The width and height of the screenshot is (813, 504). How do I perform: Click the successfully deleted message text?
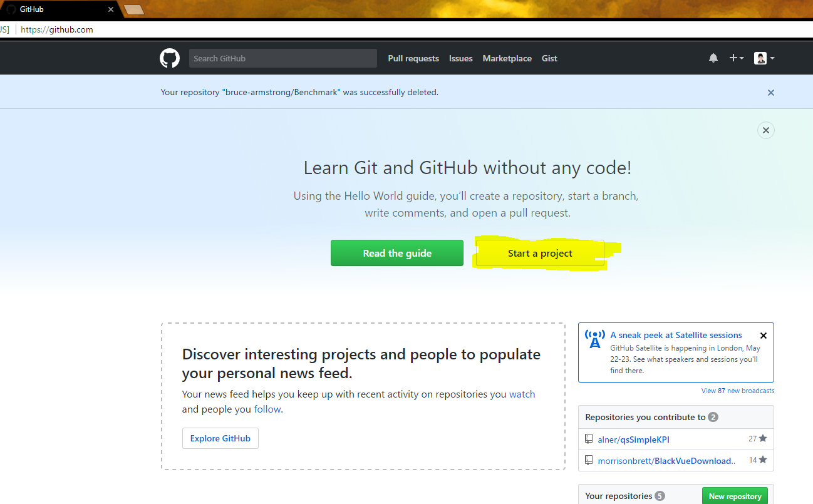click(x=299, y=92)
